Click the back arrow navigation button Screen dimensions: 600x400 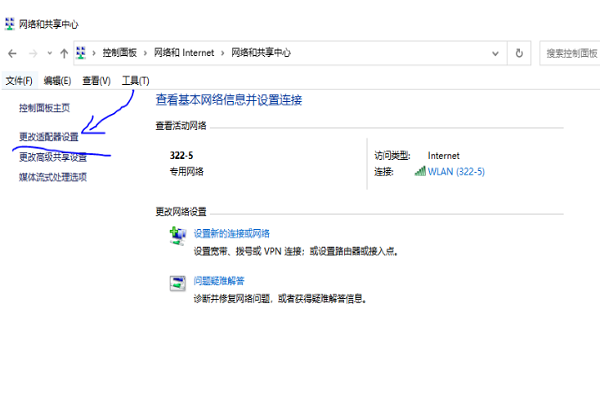point(12,53)
